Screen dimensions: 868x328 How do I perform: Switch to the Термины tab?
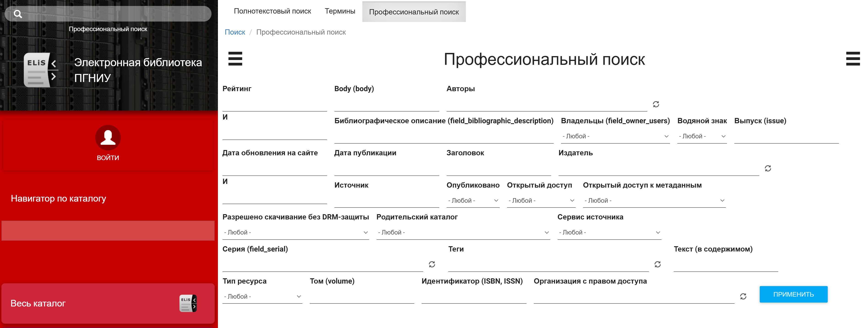[x=340, y=11]
